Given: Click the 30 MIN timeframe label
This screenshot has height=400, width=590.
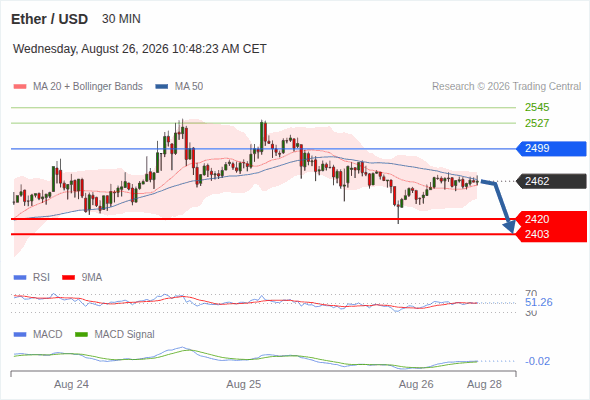Looking at the screenshot, I should (121, 19).
